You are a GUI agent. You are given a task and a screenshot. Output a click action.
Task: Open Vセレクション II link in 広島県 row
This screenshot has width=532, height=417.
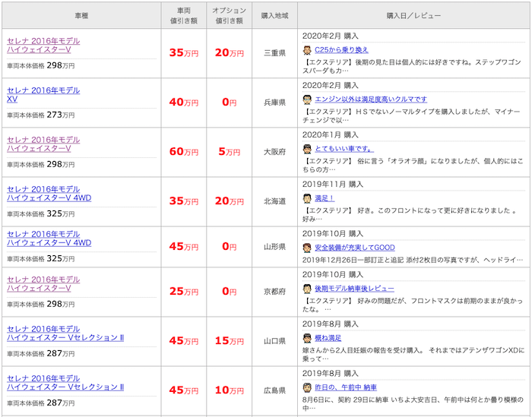click(65, 383)
